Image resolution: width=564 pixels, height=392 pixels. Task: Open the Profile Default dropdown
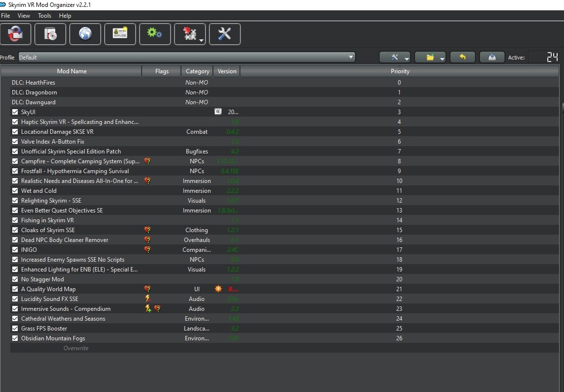tap(187, 57)
